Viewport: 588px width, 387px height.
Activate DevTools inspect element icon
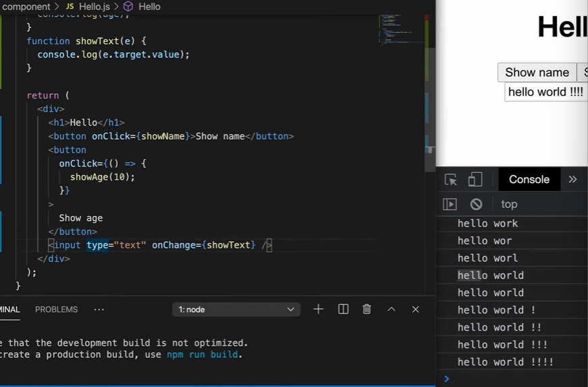[x=450, y=180]
